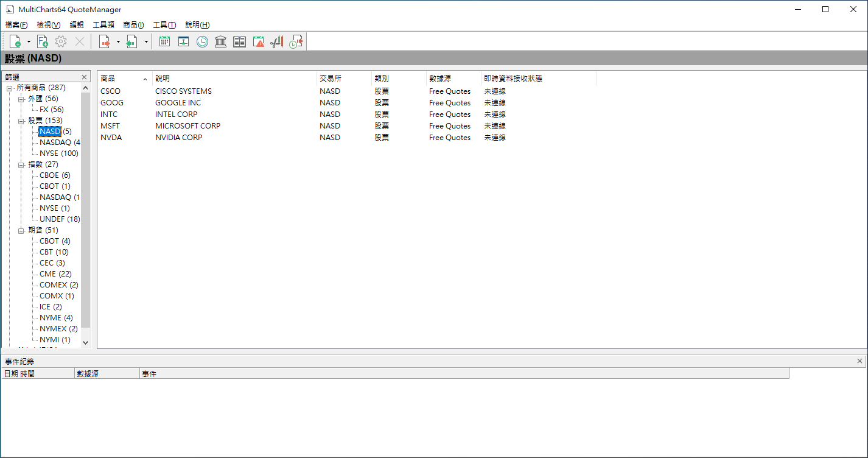Image resolution: width=868 pixels, height=458 pixels.
Task: Click the round clock toolbar icon
Action: pos(202,41)
